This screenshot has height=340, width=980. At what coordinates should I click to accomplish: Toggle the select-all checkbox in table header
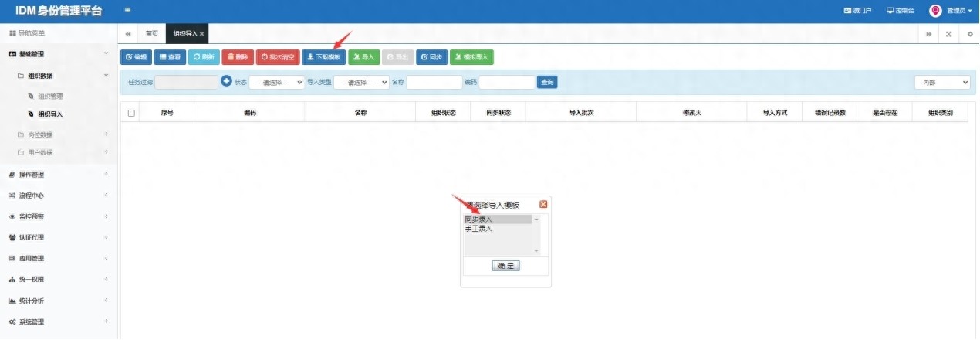point(131,113)
